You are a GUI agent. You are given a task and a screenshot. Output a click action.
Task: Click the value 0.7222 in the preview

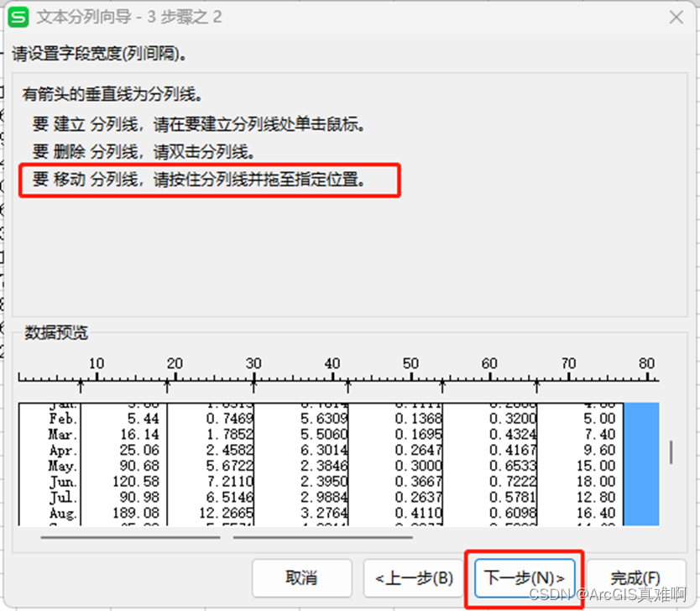(x=513, y=482)
